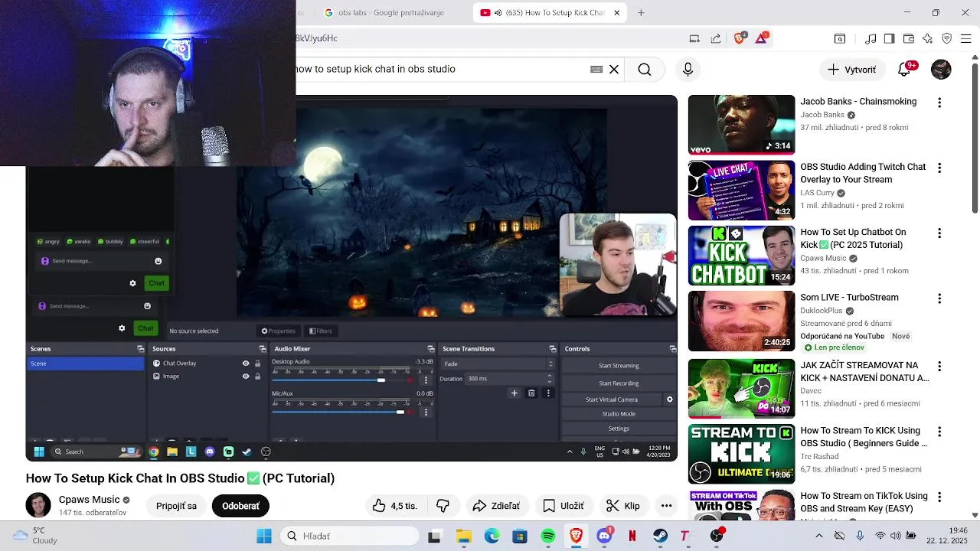This screenshot has width=980, height=551.
Task: Open Discord from the Windows taskbar
Action: point(605,536)
